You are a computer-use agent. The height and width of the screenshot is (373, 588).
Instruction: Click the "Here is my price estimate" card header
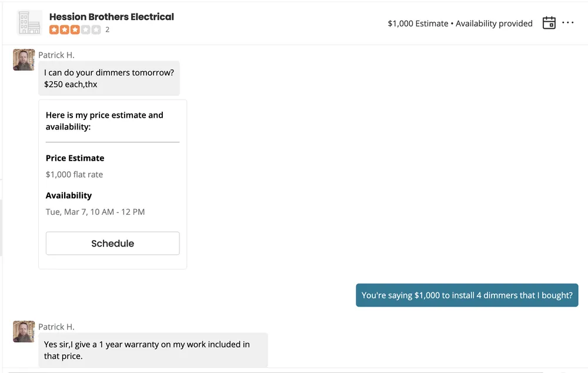105,121
